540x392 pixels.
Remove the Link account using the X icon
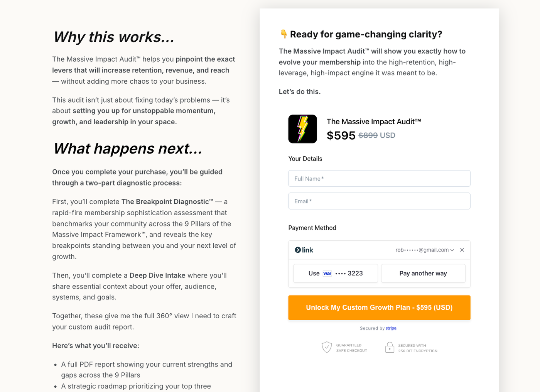click(x=462, y=250)
